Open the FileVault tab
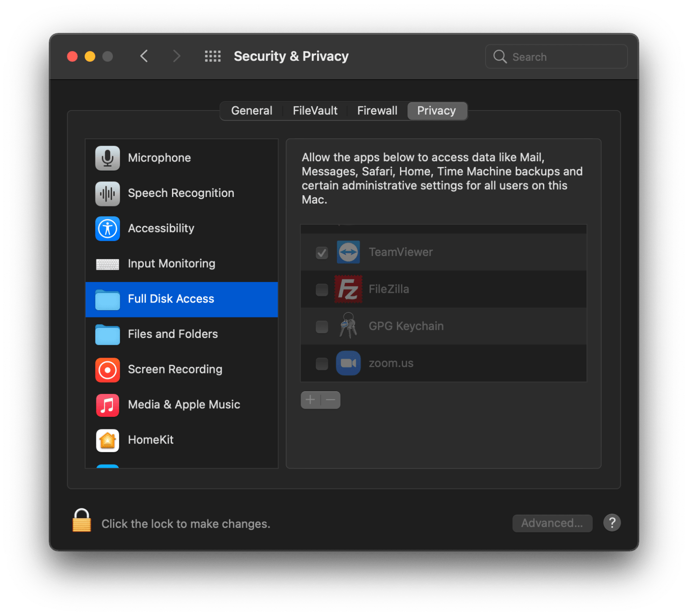The height and width of the screenshot is (616, 688). [x=315, y=111]
